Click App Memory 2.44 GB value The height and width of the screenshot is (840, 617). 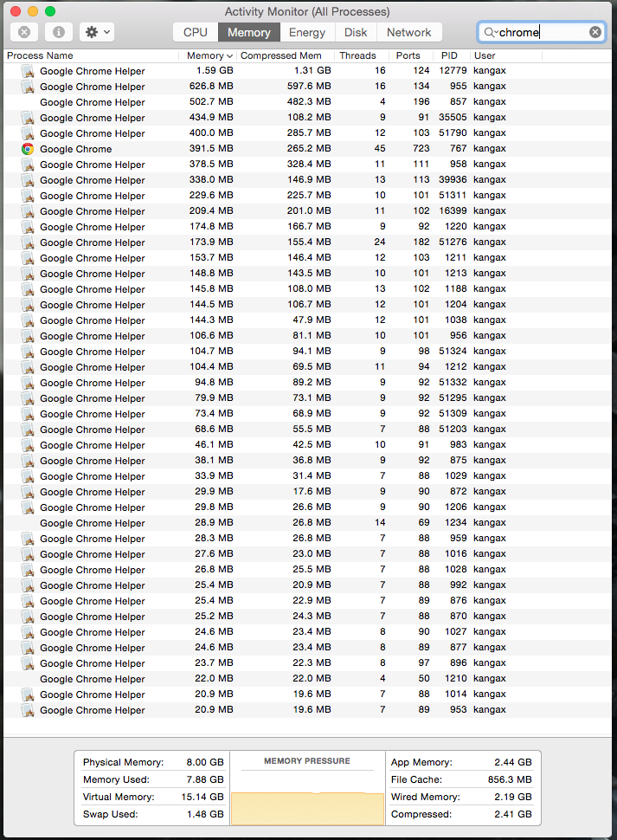pos(513,762)
